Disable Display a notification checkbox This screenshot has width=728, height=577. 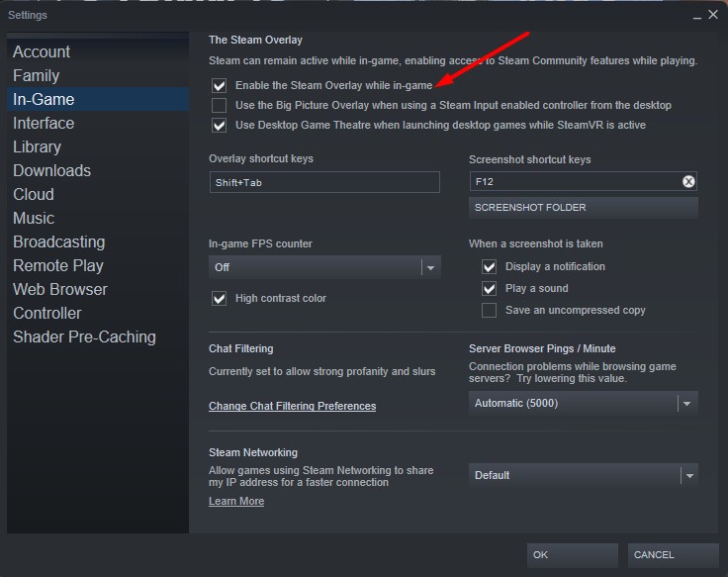[489, 266]
